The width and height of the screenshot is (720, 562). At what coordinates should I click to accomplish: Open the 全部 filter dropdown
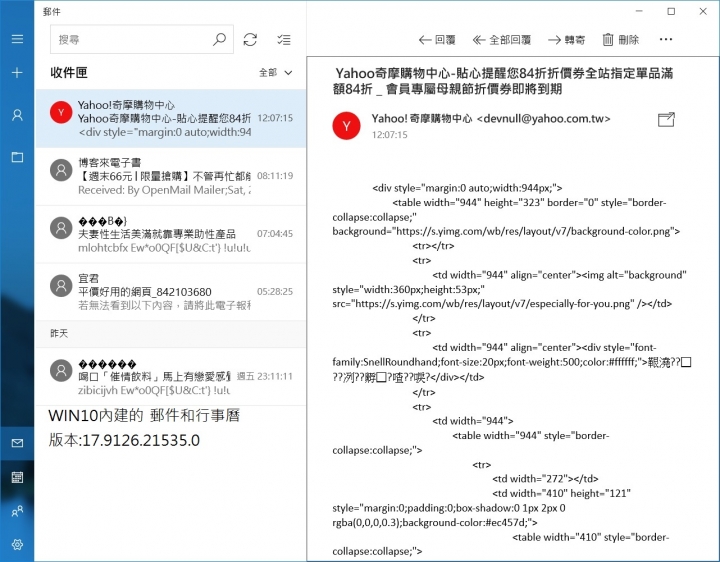(276, 73)
